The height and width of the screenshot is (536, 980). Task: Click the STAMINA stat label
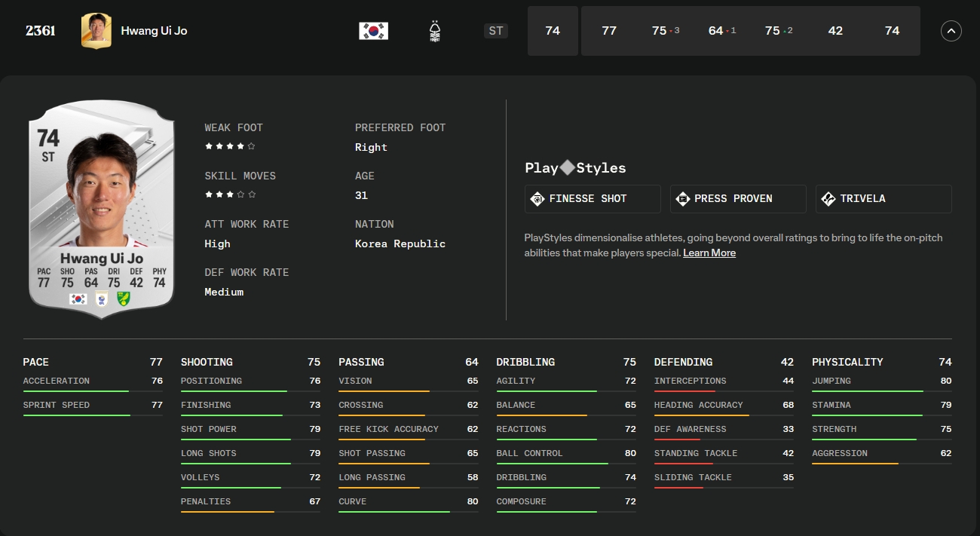point(831,405)
